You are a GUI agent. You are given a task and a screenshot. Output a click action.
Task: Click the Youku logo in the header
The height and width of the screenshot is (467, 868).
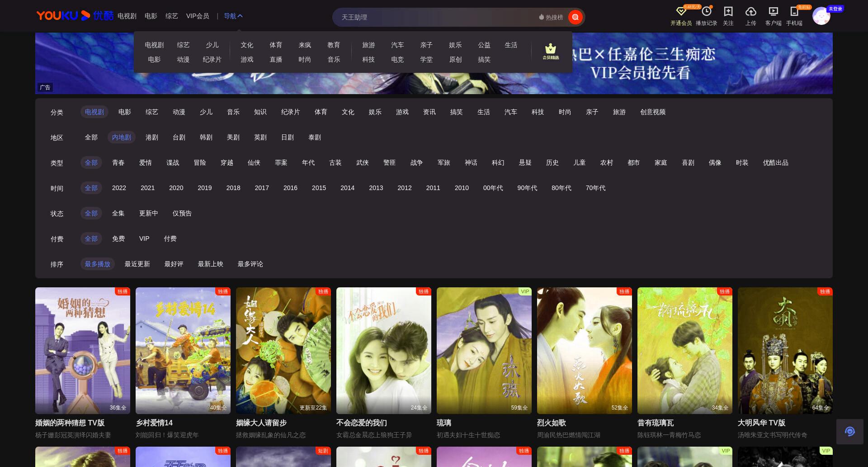(x=75, y=16)
